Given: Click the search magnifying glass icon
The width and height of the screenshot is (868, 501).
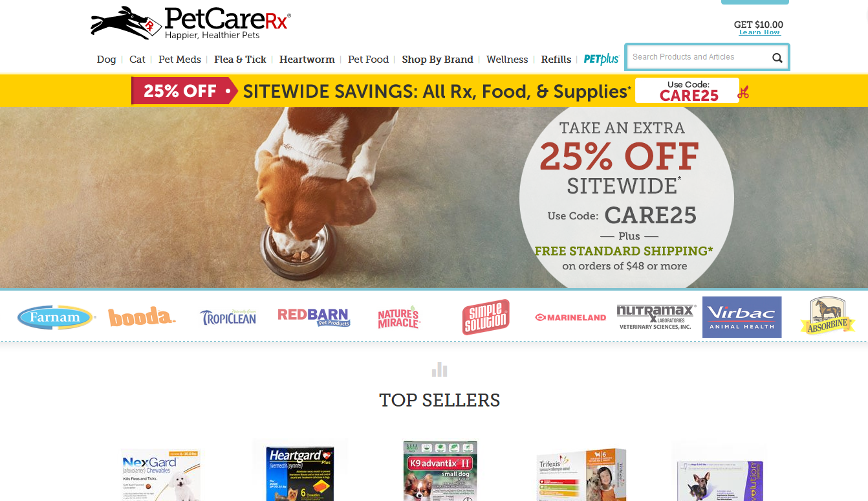Looking at the screenshot, I should [777, 58].
